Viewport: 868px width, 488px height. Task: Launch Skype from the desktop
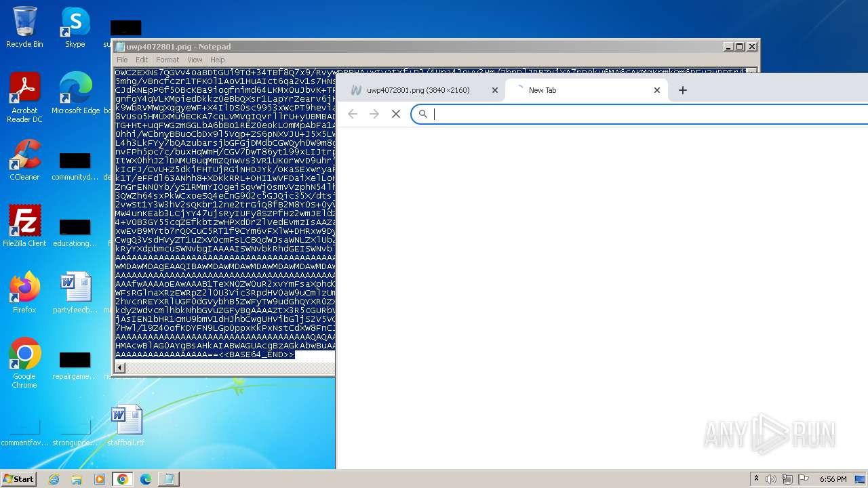coord(75,27)
